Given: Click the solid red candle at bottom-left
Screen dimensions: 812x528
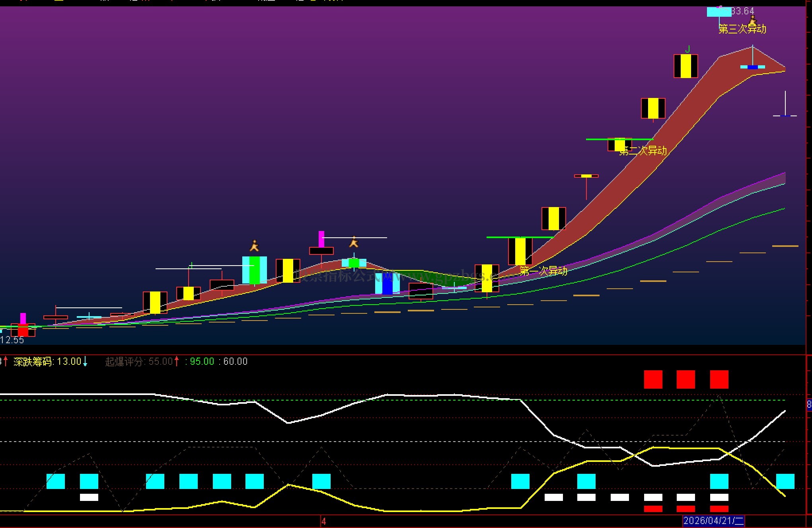Looking at the screenshot, I should tap(23, 330).
